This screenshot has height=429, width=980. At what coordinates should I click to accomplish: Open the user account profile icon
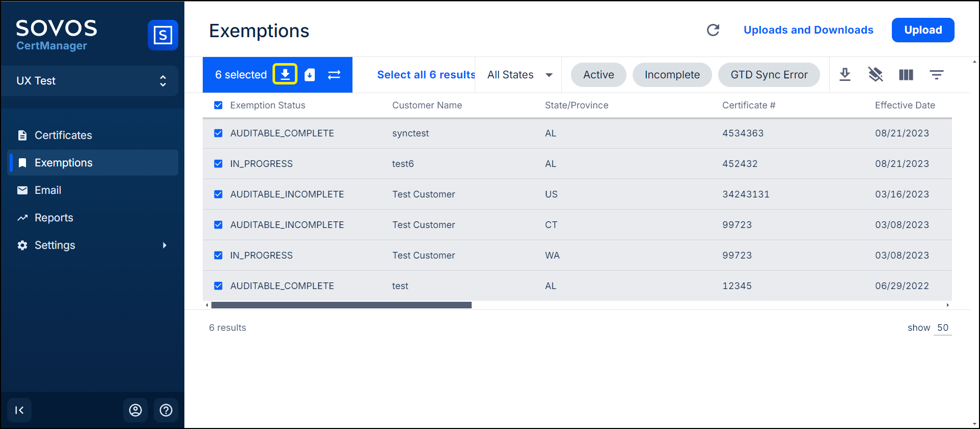click(x=135, y=410)
